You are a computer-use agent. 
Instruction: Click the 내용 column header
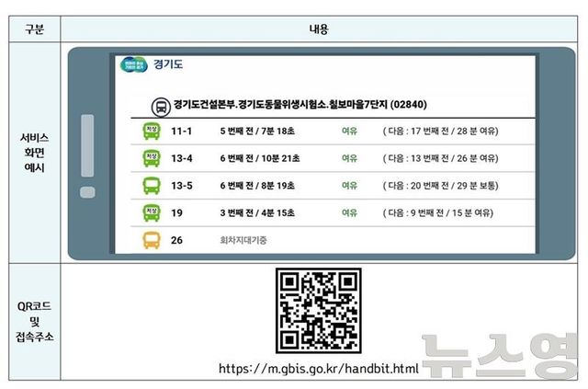(318, 29)
